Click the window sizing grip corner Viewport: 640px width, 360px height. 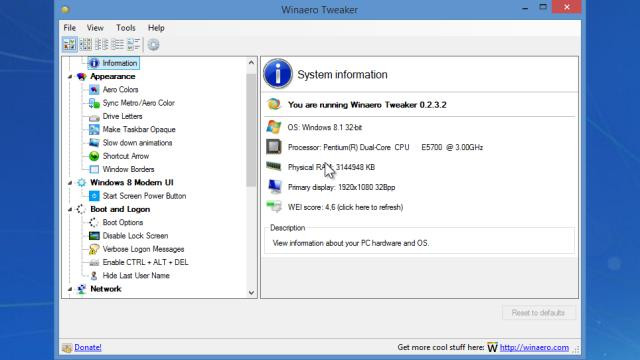576,349
